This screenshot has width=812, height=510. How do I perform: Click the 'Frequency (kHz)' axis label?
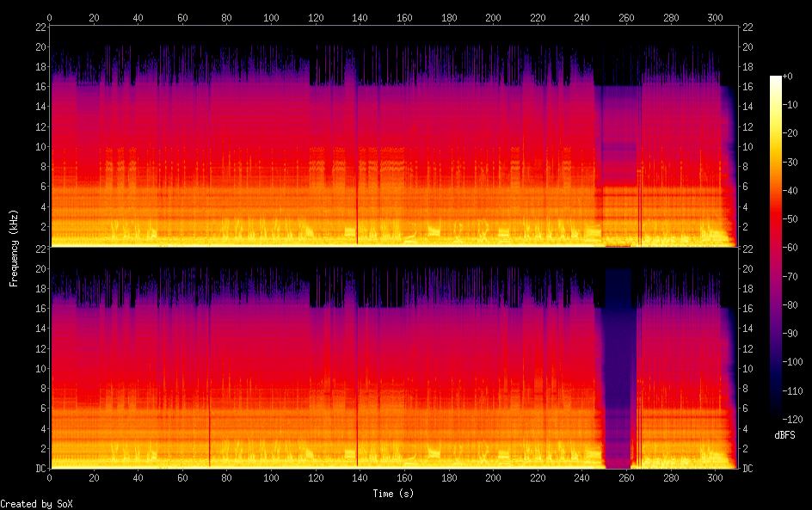[14, 248]
